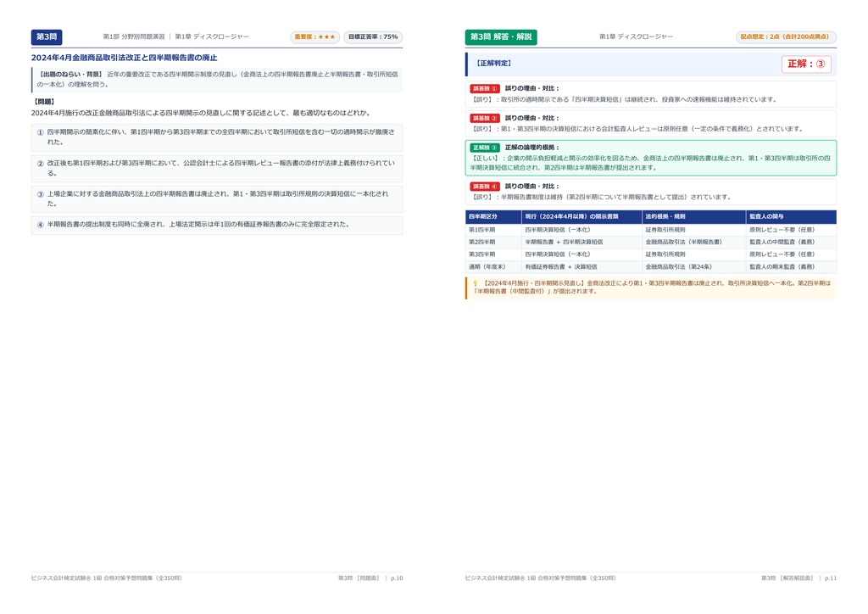Viewport: 868px width, 614px height.
Task: Click the red 誤答肢 ② tag
Action: click(485, 118)
